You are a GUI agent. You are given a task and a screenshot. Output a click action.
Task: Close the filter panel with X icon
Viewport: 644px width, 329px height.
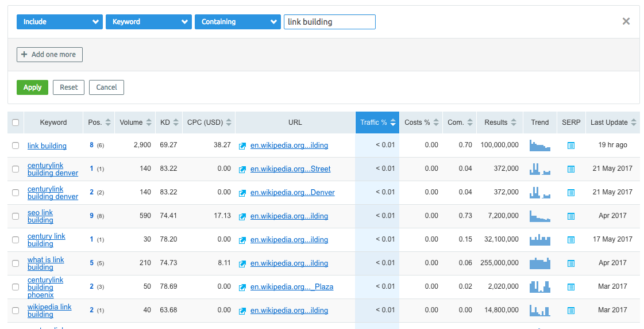click(626, 21)
